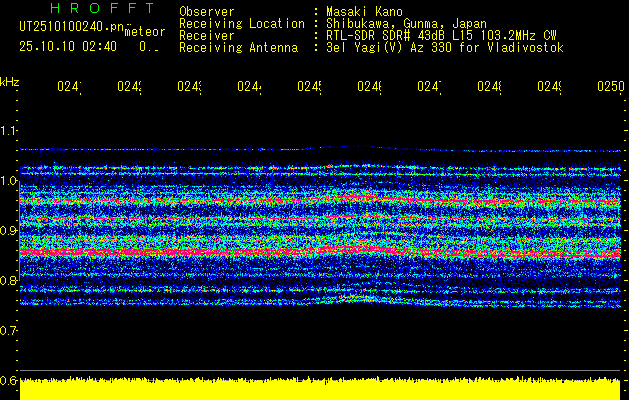Click the 0.7 kHz frequency tick
The image size is (629, 400).
[x=9, y=330]
